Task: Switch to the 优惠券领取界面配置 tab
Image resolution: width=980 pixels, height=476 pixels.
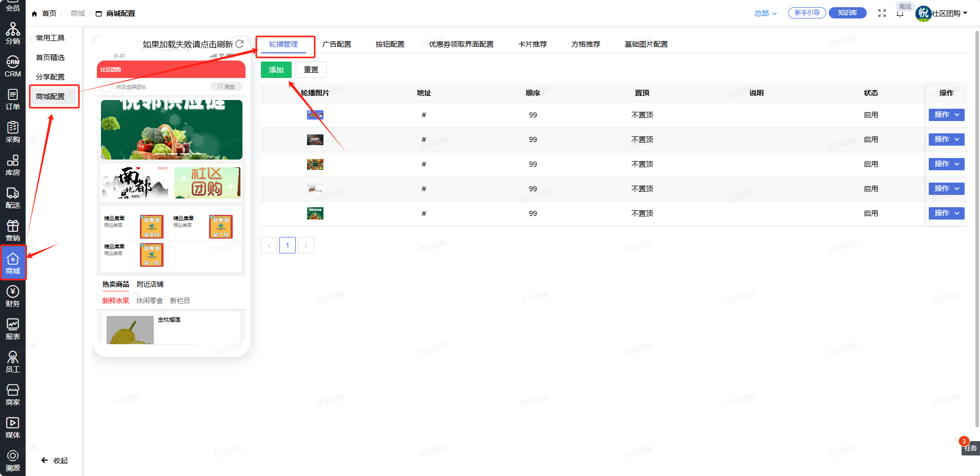Action: coord(461,44)
